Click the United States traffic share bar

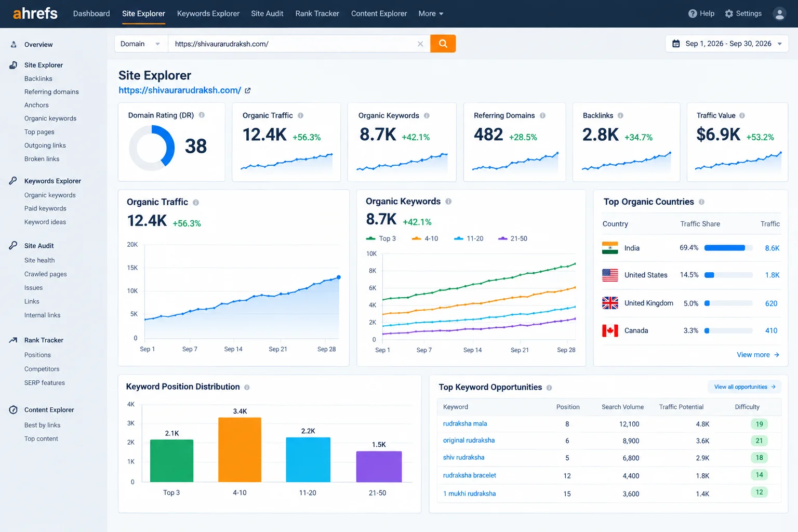pos(728,275)
